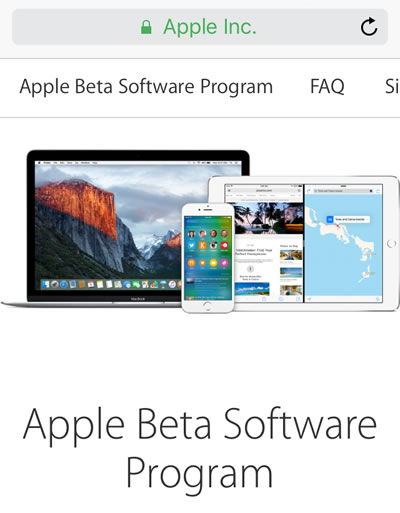Click the iPad home button in hero image
This screenshot has width=400, height=513.
391,243
